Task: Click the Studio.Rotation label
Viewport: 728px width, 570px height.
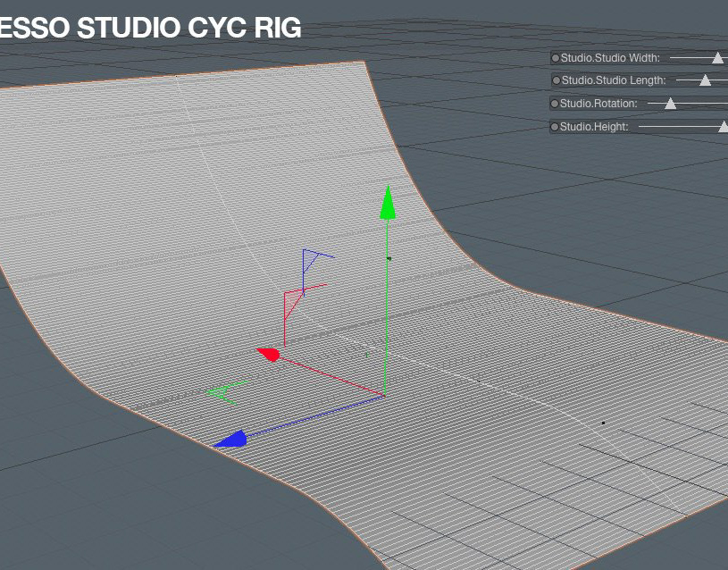Action: (598, 103)
